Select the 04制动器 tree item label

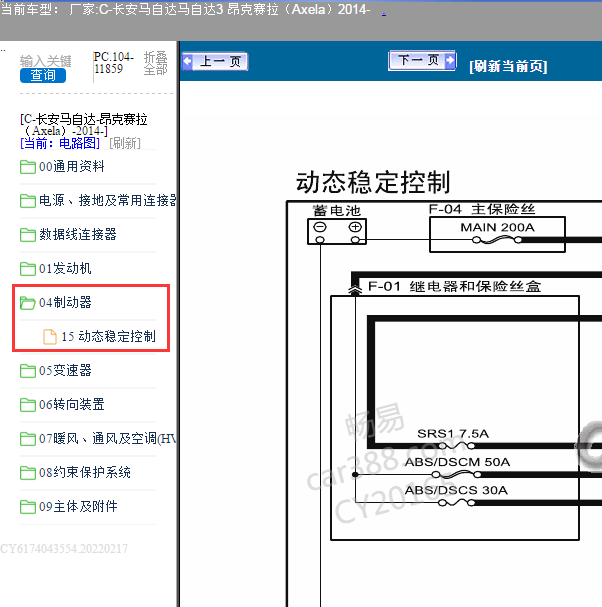(65, 302)
